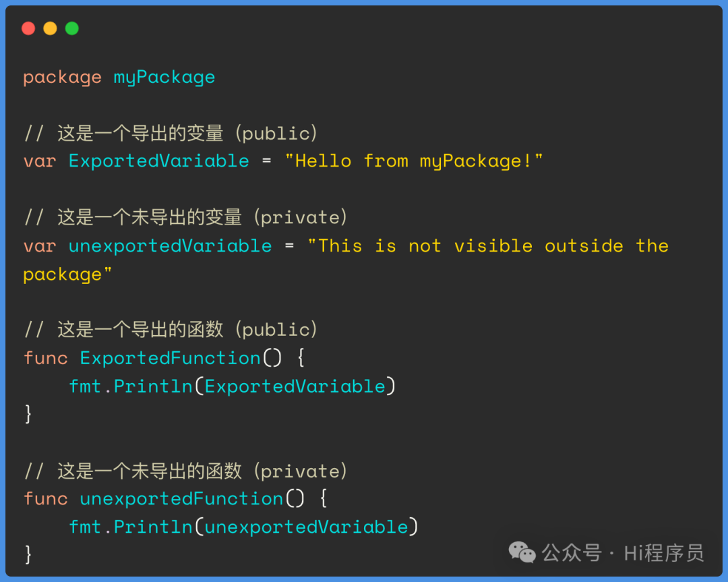Click the comment '这是一个未导出的函数 (private)'
The image size is (728, 582).
coord(202,471)
